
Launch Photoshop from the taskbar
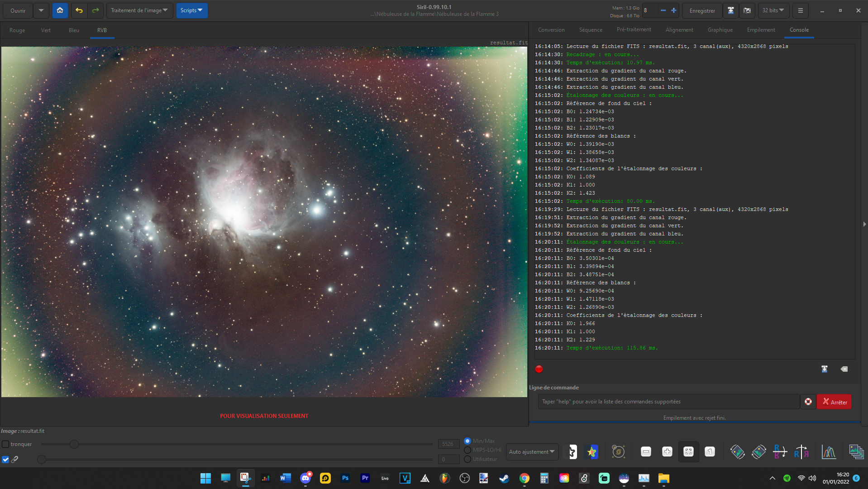[x=345, y=478]
